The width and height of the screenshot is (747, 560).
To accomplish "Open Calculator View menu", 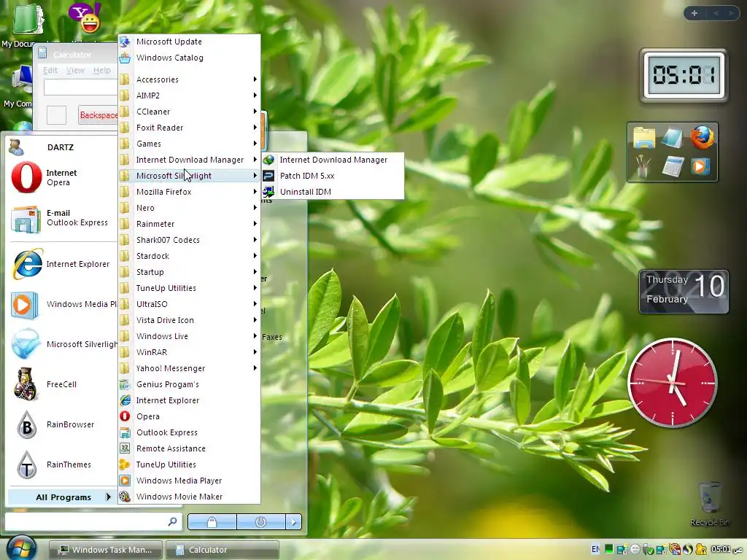I will (75, 71).
